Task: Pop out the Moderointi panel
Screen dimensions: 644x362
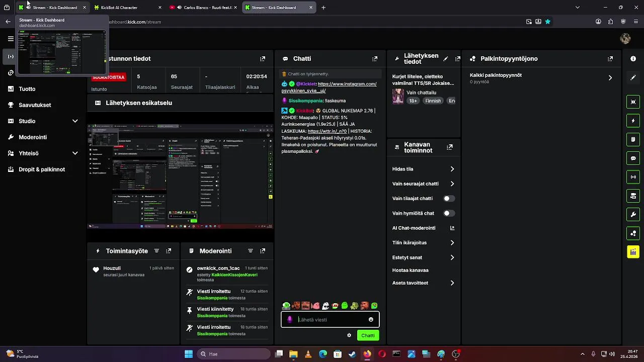Action: [263, 251]
